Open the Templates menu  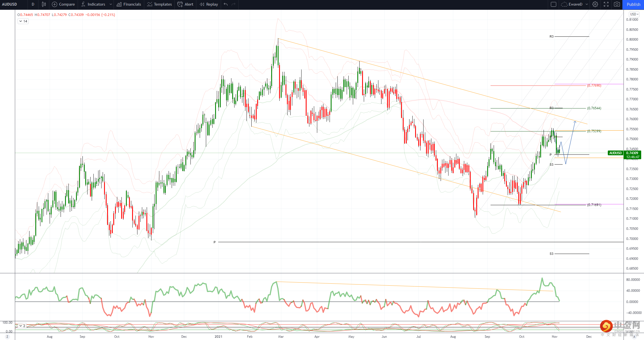(x=159, y=4)
